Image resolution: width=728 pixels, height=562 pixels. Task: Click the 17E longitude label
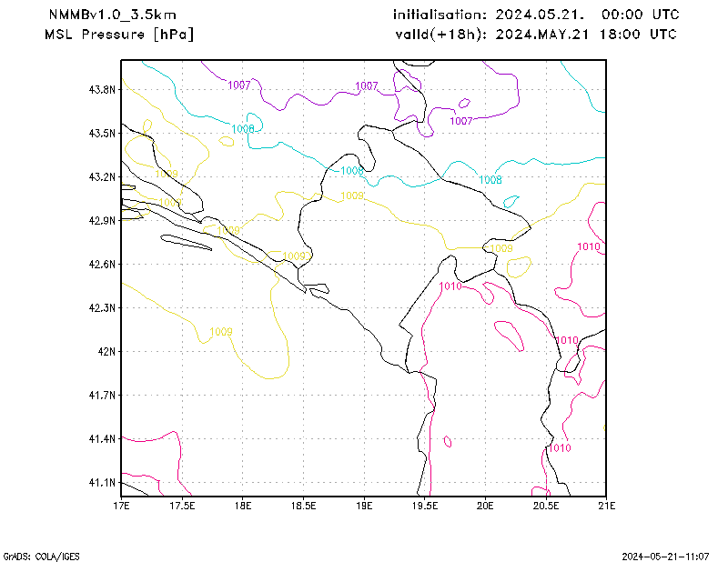pyautogui.click(x=122, y=506)
